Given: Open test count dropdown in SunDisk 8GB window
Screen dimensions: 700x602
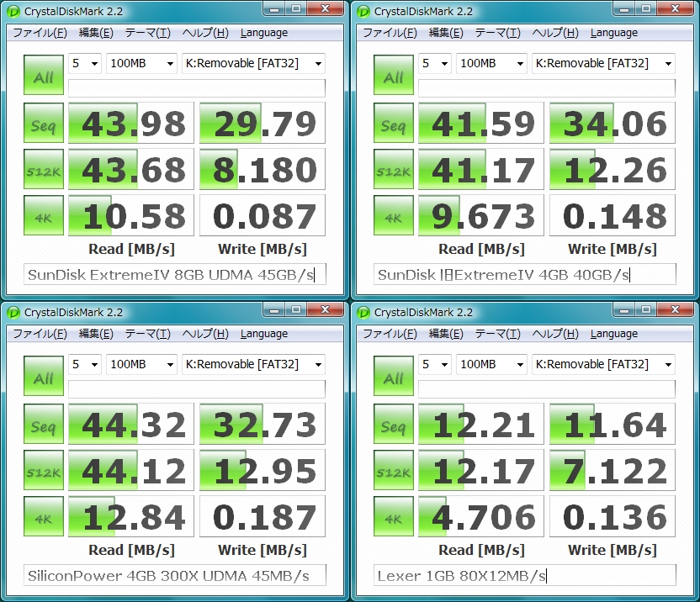Looking at the screenshot, I should click(x=85, y=63).
